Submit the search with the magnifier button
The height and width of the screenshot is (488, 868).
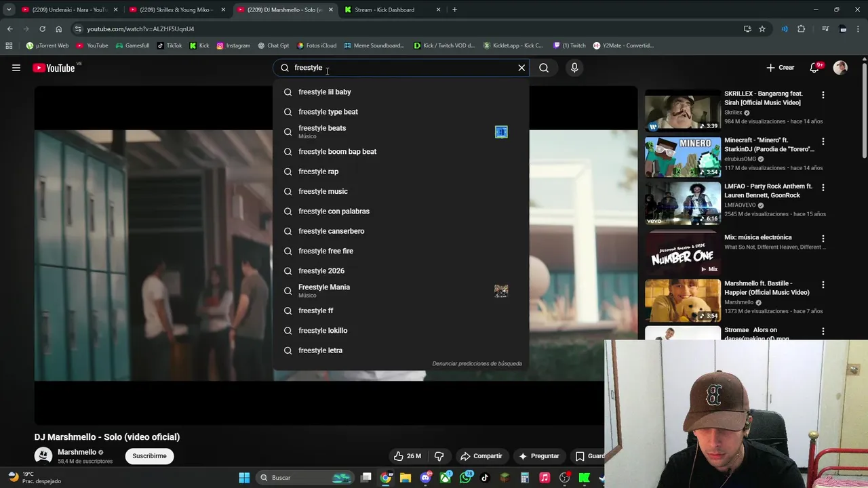(x=544, y=68)
